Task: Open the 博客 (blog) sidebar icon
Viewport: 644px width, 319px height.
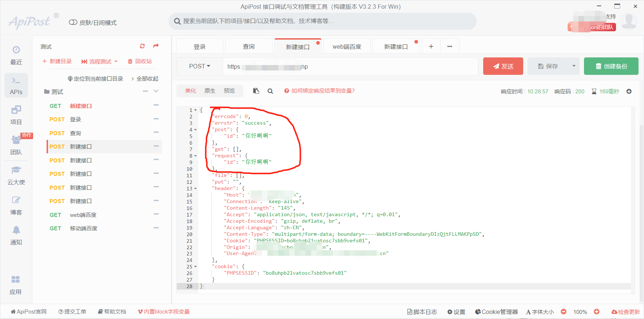Action: click(x=16, y=206)
